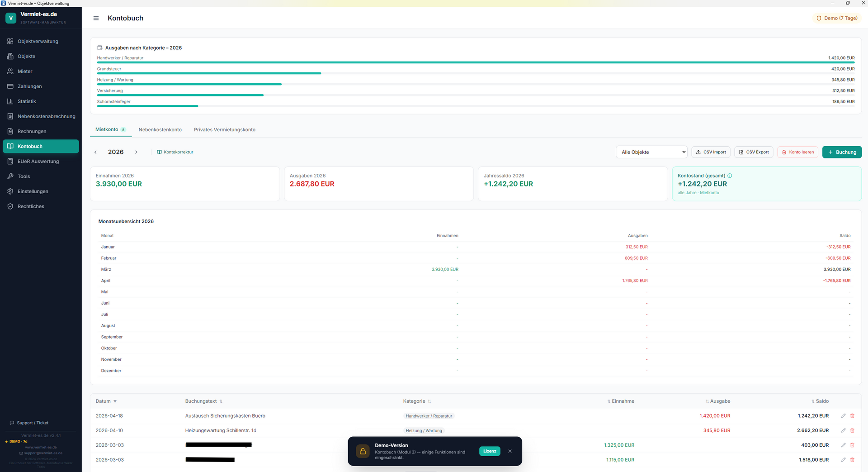Click the calendar icon beside Ausgaben nach Kategorie
Image resolution: width=868 pixels, height=472 pixels.
tap(100, 48)
